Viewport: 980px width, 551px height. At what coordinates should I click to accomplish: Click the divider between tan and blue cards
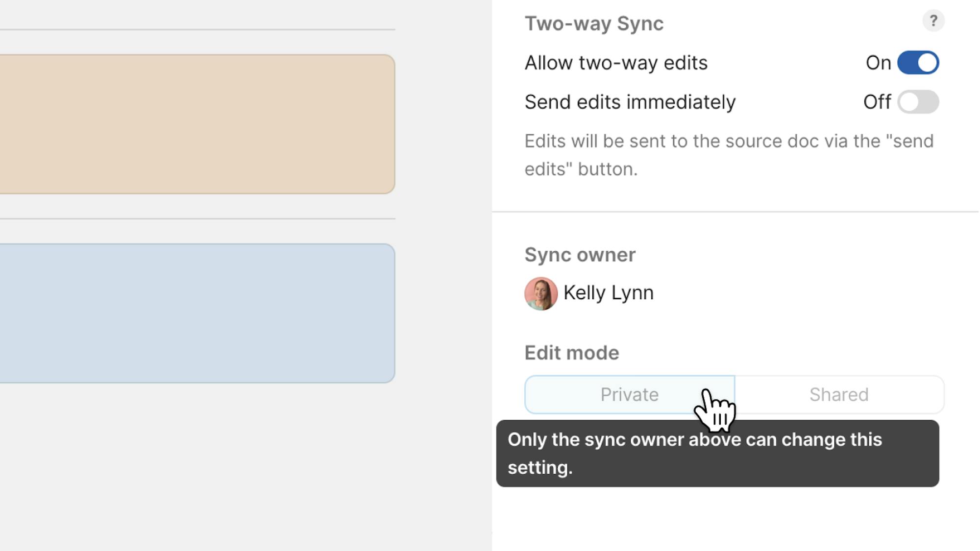click(x=196, y=218)
